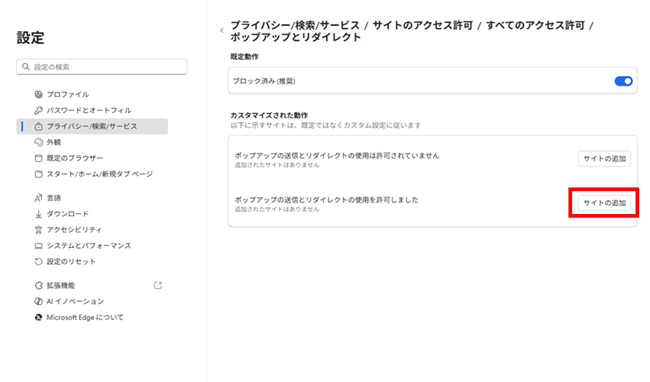Click the 既定動作 section heading

pyautogui.click(x=245, y=57)
